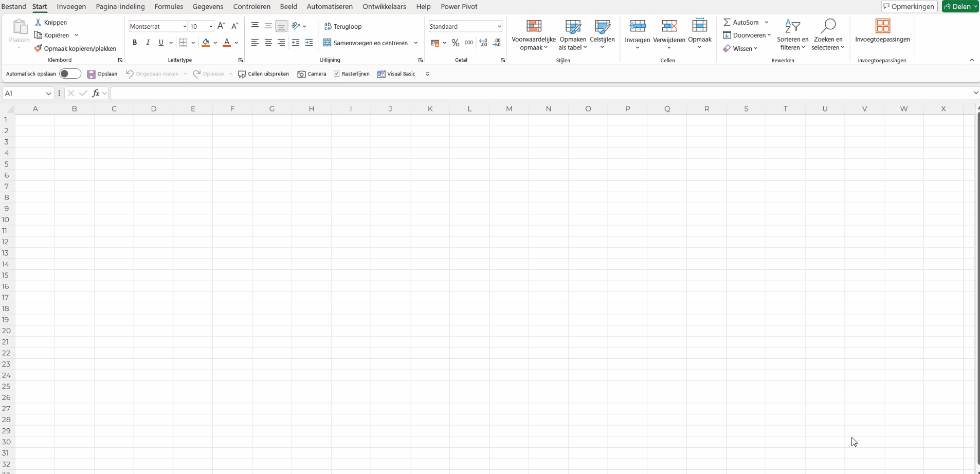Align text left

(255, 43)
